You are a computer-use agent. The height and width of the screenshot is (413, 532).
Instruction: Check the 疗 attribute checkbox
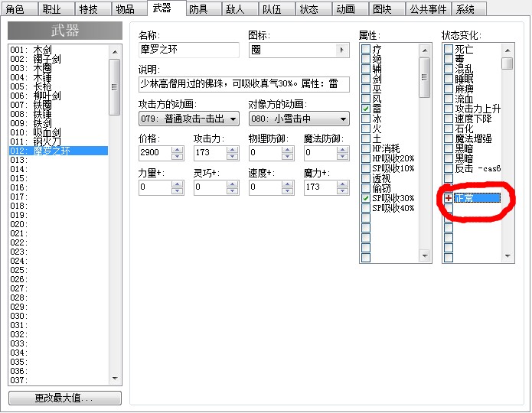(x=366, y=49)
